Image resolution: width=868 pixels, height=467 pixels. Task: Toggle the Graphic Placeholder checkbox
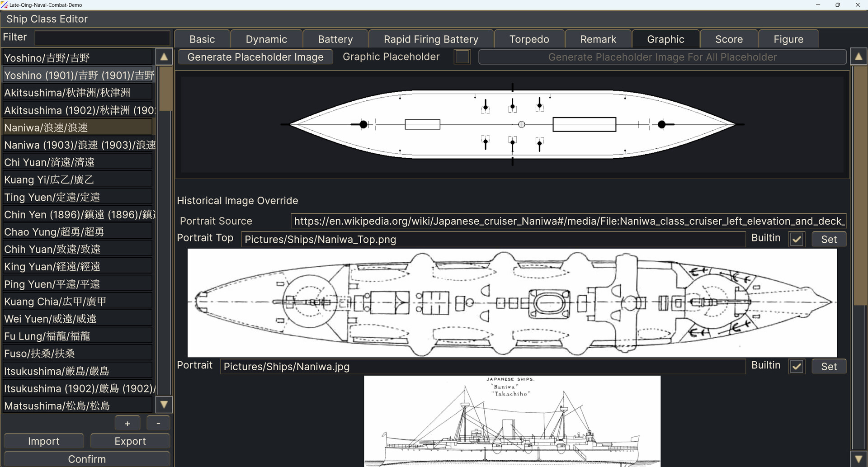coord(462,57)
